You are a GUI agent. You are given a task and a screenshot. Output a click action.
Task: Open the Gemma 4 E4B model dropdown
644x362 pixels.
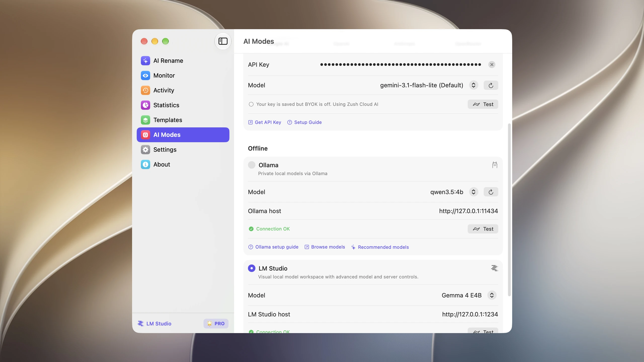492,295
